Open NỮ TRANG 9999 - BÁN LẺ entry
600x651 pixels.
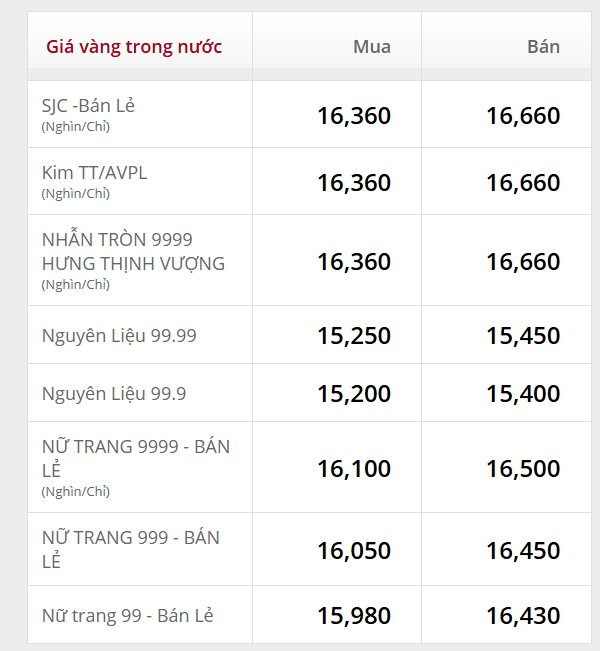135,458
